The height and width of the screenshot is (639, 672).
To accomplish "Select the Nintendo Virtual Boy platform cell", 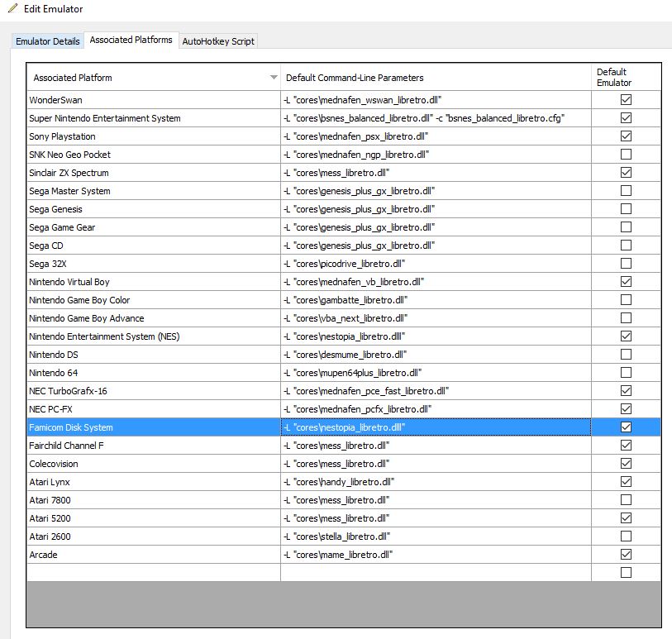I will click(154, 282).
